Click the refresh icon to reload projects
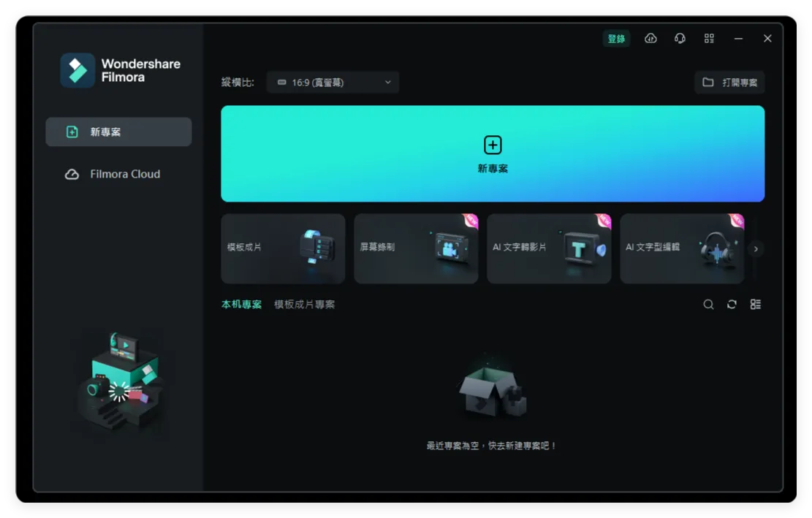 point(732,304)
